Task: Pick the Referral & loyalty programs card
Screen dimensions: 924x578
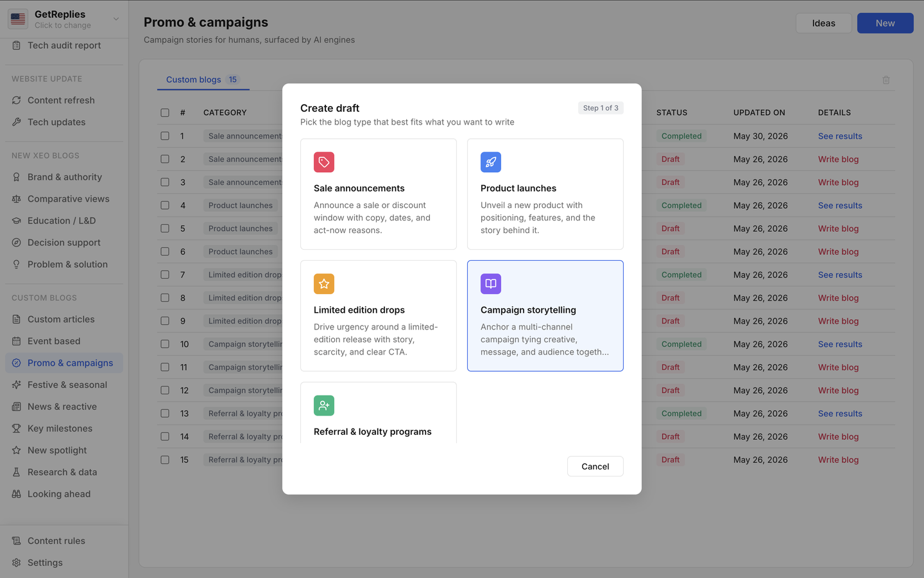Action: coord(379,413)
